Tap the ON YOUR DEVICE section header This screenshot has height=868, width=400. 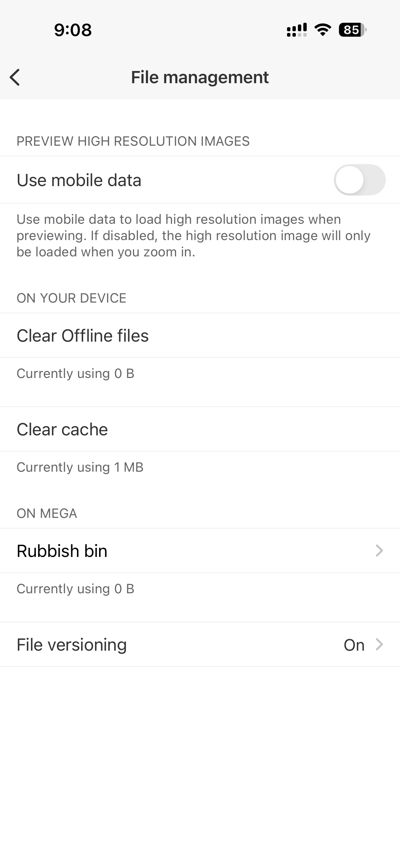point(71,298)
